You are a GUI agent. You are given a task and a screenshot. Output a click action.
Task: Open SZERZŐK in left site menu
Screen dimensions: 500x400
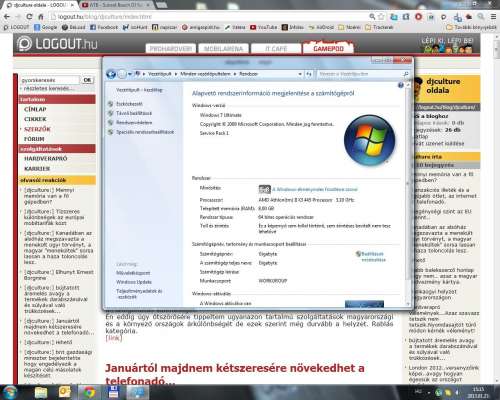[37, 129]
